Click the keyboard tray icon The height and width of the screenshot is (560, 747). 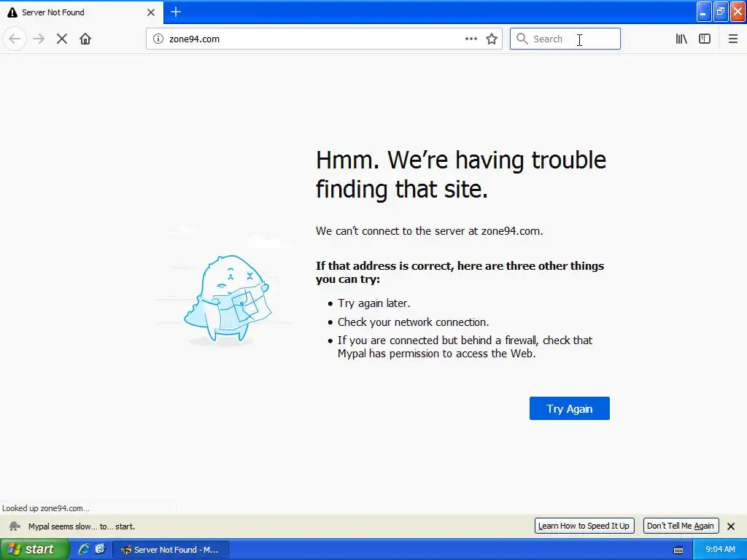coord(678,550)
